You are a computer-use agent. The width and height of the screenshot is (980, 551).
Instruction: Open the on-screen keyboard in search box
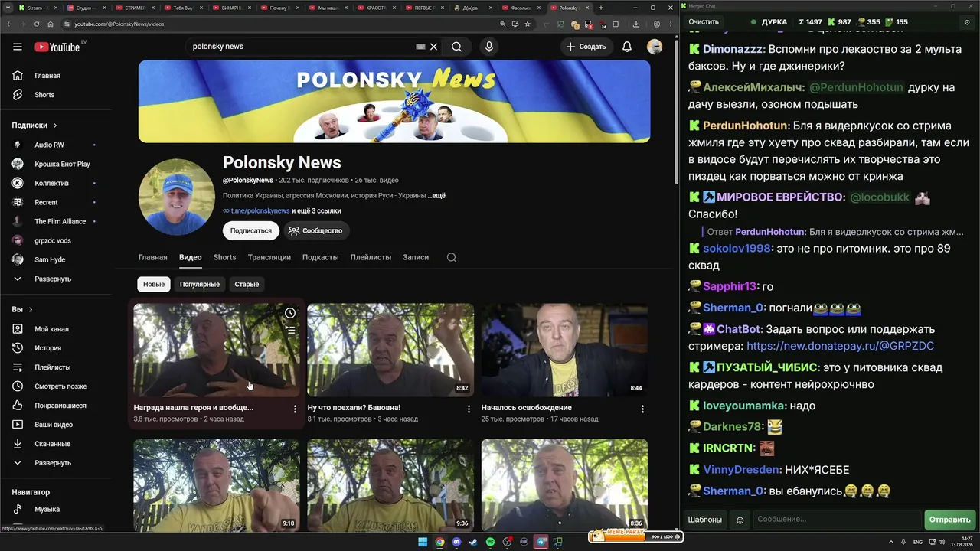point(420,47)
